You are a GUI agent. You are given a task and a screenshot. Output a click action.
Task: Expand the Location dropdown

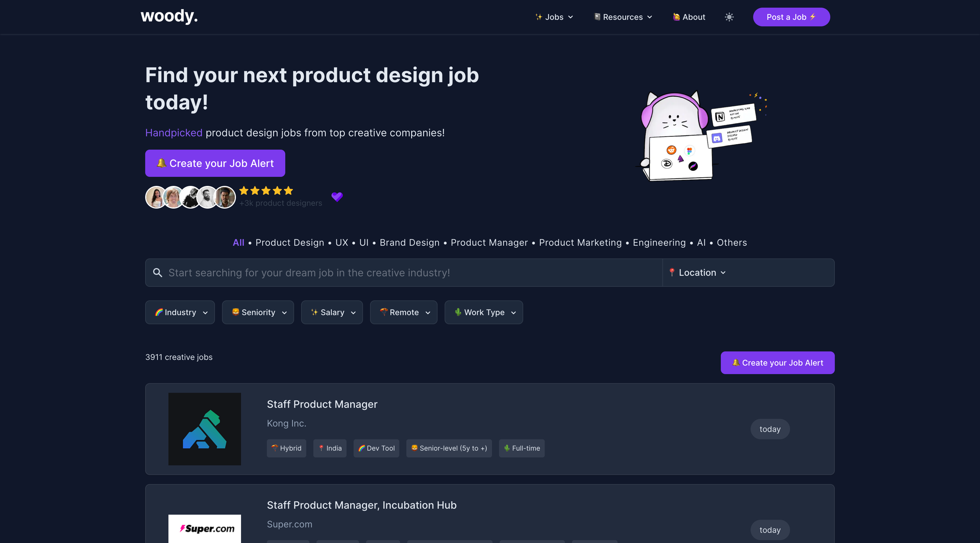tap(698, 273)
